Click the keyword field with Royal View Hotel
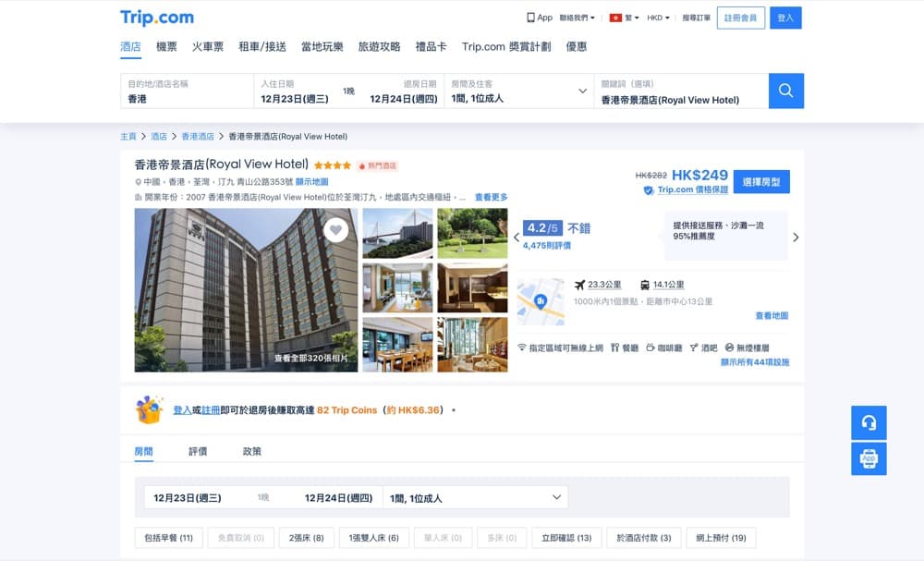This screenshot has width=924, height=561. point(681,91)
